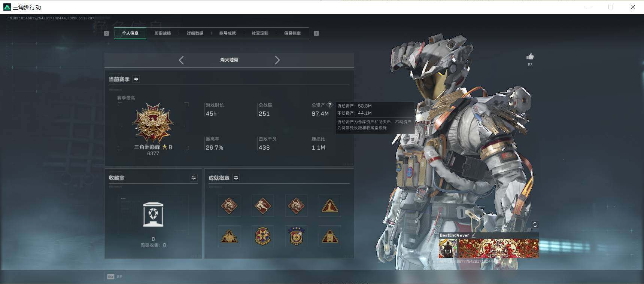Screen dimensions: 644x284
Task: Select the first dragon badge in the top row
Action: 229,205
